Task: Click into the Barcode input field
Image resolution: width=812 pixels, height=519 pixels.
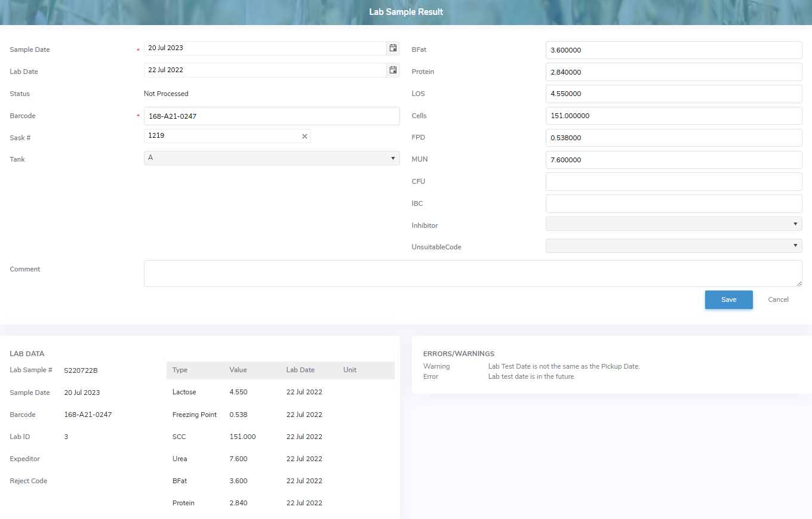Action: click(272, 116)
